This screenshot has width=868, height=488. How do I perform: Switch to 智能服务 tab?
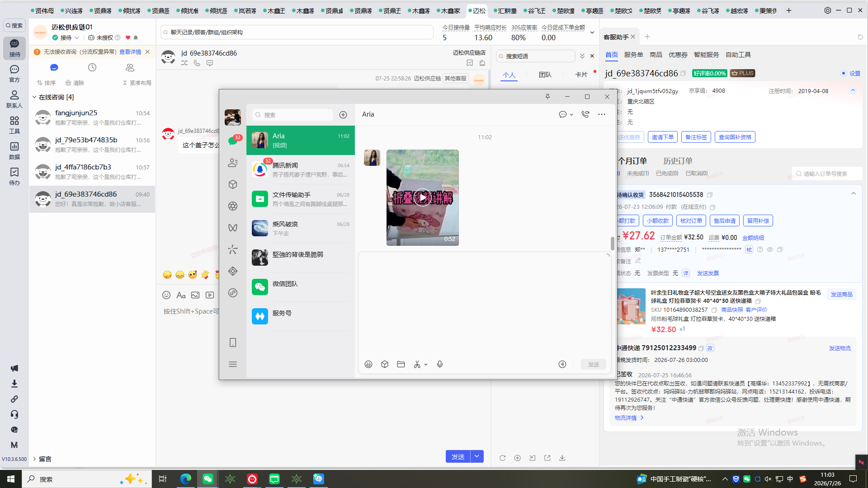(707, 55)
